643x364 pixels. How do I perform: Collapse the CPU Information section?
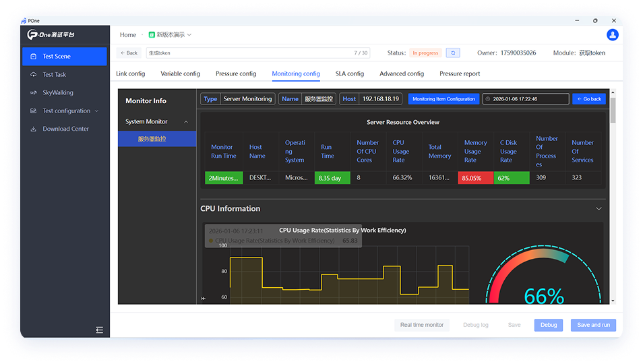pos(599,209)
